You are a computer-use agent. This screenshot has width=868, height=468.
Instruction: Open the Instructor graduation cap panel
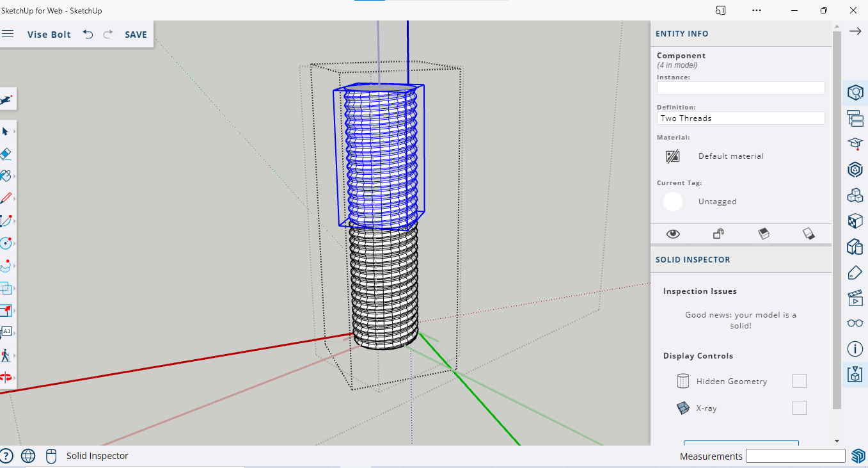coord(855,143)
